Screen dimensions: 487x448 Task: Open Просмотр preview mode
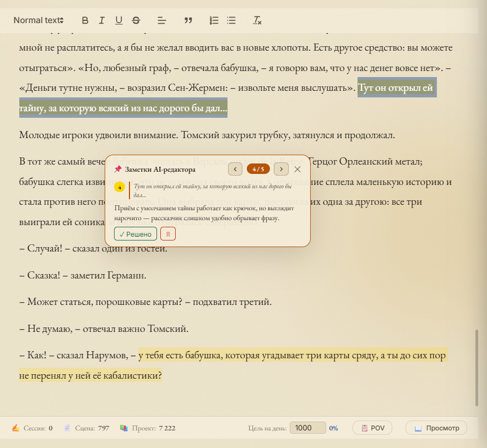(436, 428)
